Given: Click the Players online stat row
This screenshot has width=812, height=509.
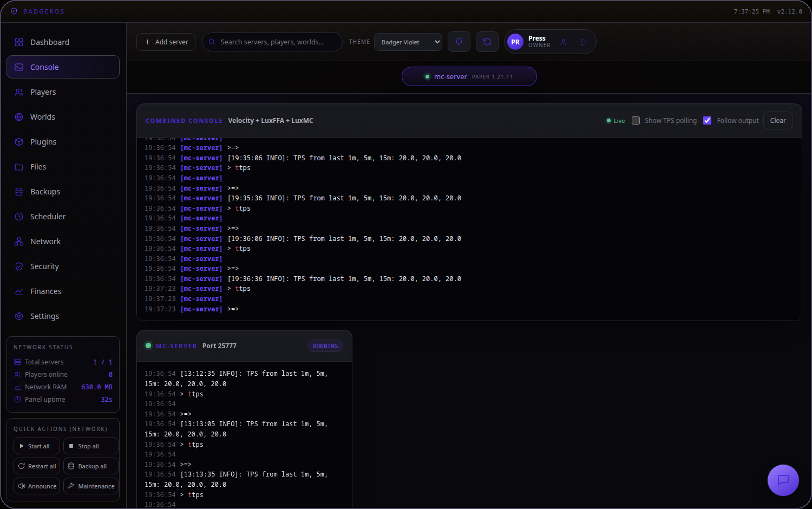Looking at the screenshot, I should (x=63, y=375).
